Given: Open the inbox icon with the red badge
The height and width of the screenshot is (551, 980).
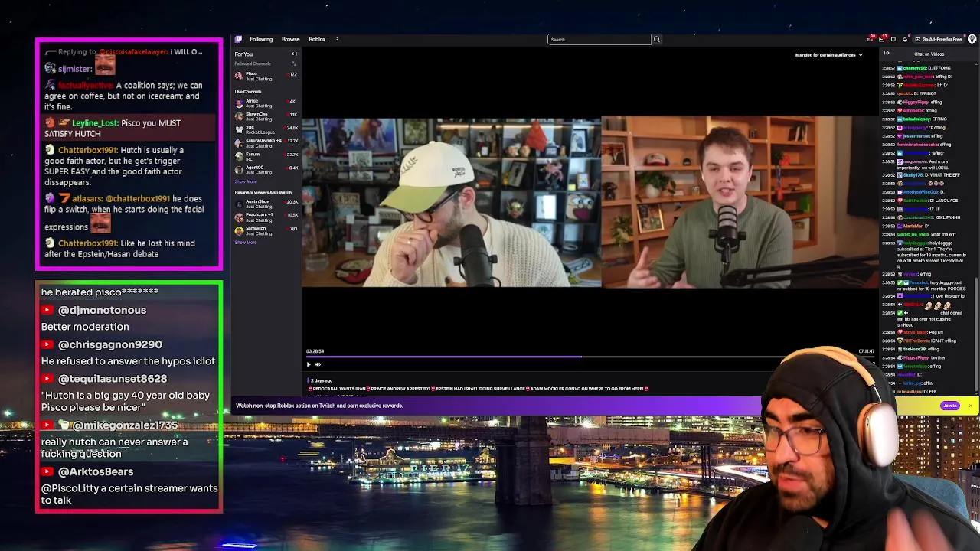Looking at the screenshot, I should point(871,39).
